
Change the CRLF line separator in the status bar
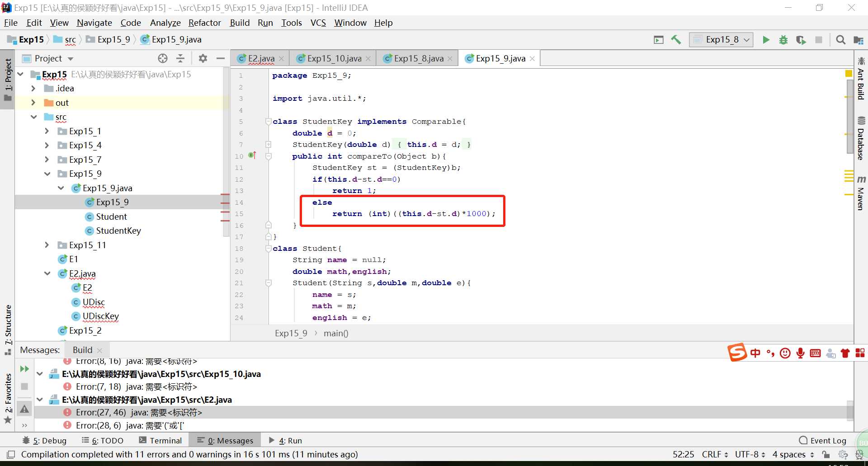(715, 454)
